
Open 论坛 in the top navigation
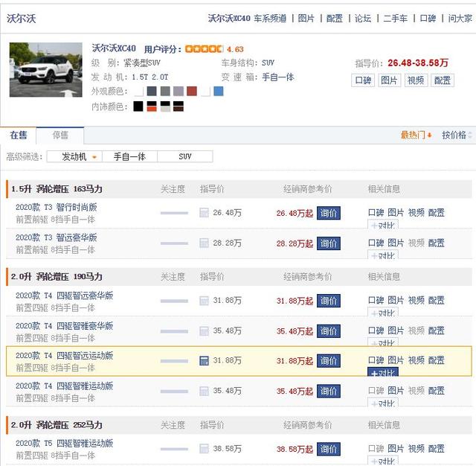point(363,19)
